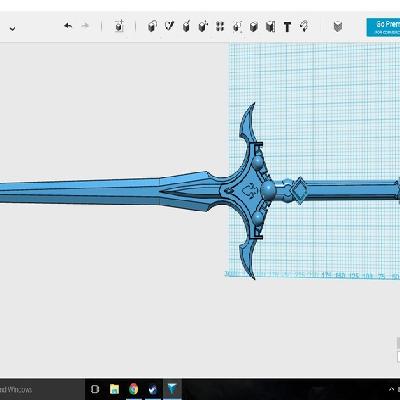Click the Go Premium button
The height and width of the screenshot is (400, 400).
(383, 27)
